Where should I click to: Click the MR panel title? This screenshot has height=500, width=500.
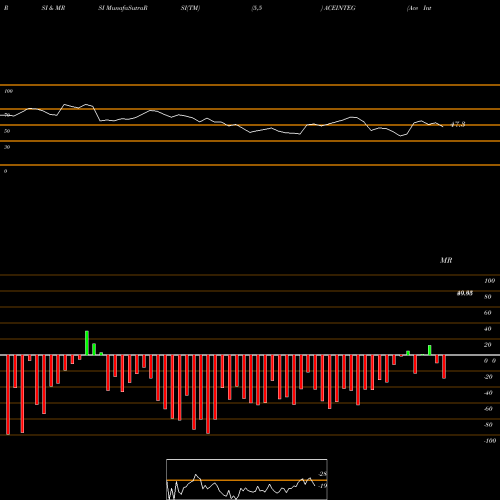pyautogui.click(x=446, y=260)
